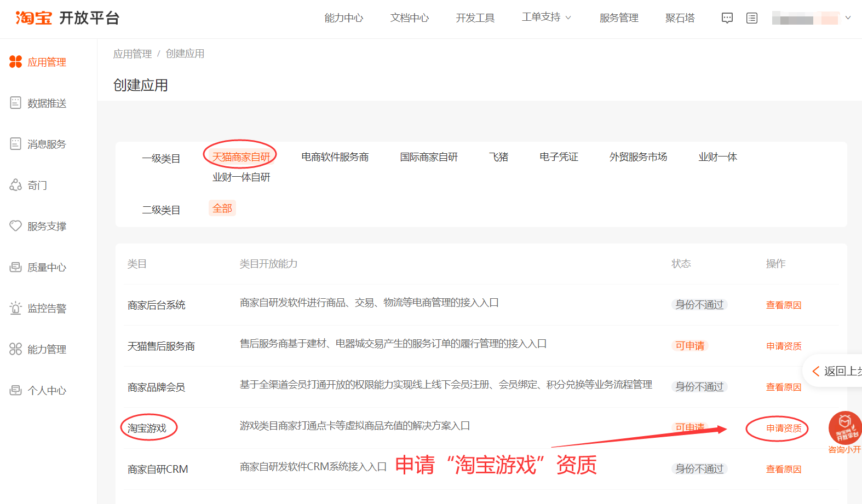Click the 应用管理 breadcrumb link
862x504 pixels.
click(133, 54)
